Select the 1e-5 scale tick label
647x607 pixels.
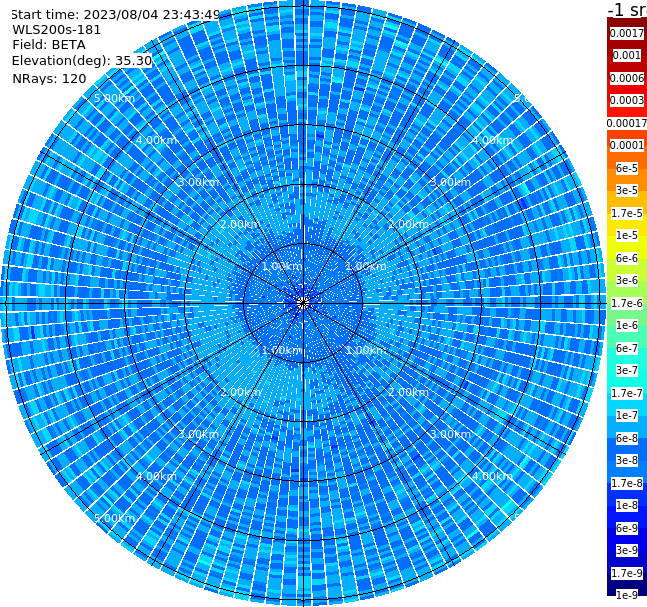pos(627,235)
